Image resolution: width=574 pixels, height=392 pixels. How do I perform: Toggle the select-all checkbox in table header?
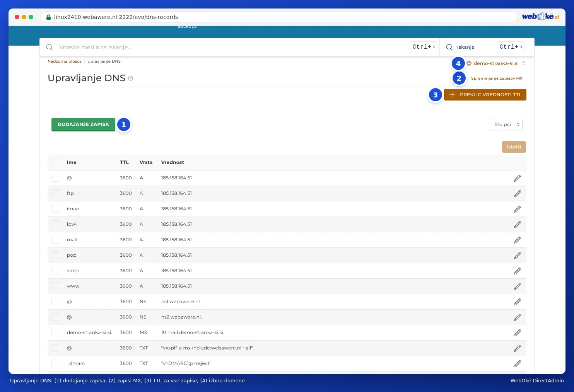(55, 162)
